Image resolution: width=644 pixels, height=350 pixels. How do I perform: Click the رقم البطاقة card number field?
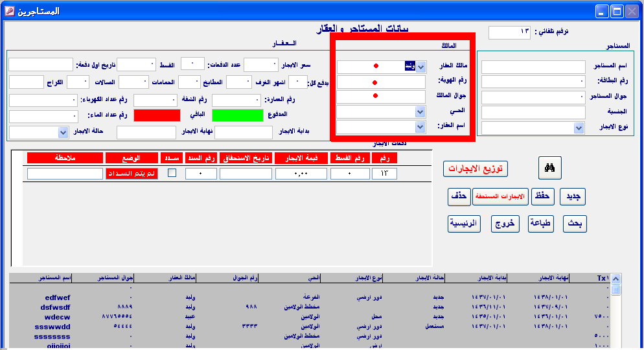point(533,81)
